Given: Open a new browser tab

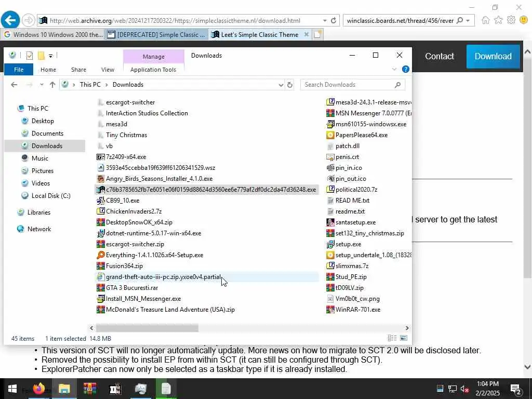Looking at the screenshot, I should point(317,35).
